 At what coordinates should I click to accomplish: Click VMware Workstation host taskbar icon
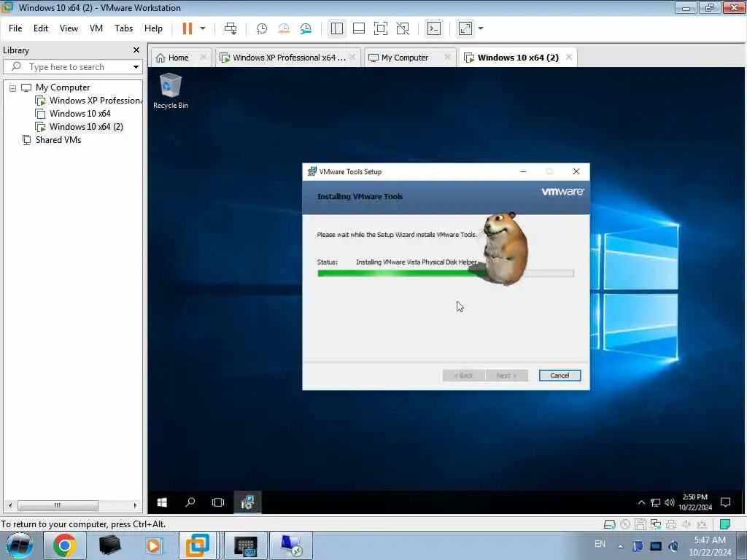[x=197, y=545]
